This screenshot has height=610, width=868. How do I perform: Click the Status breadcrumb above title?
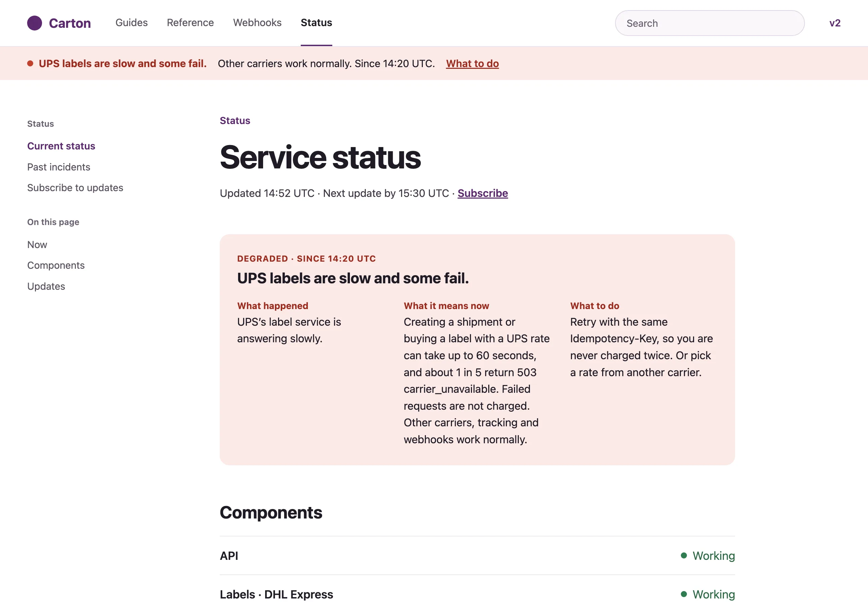(235, 121)
